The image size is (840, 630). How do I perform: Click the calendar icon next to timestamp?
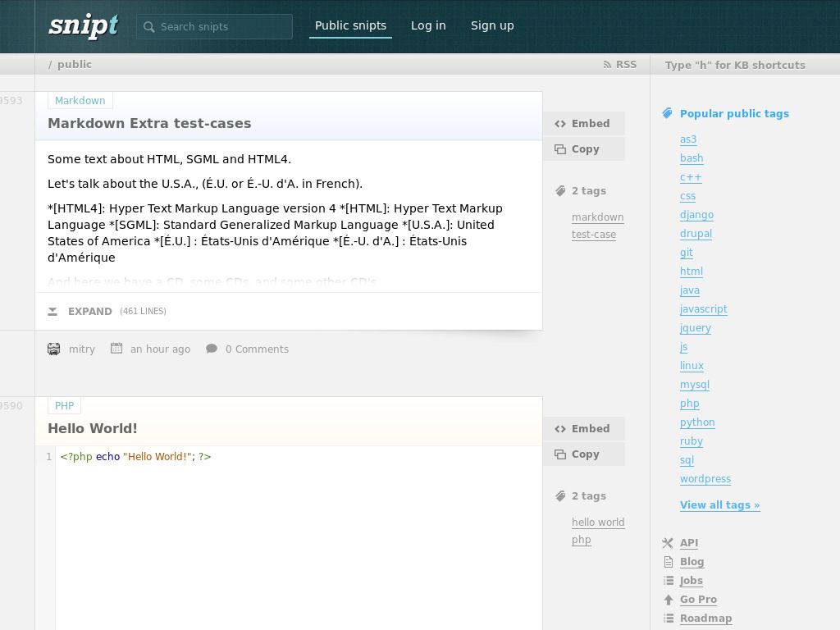[116, 349]
